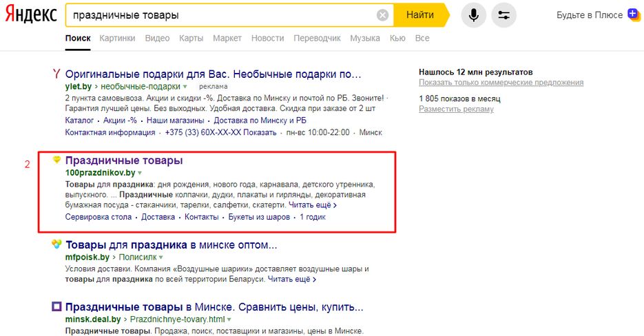Click the Yandex Plus icon
The height and width of the screenshot is (336, 644).
(634, 14)
